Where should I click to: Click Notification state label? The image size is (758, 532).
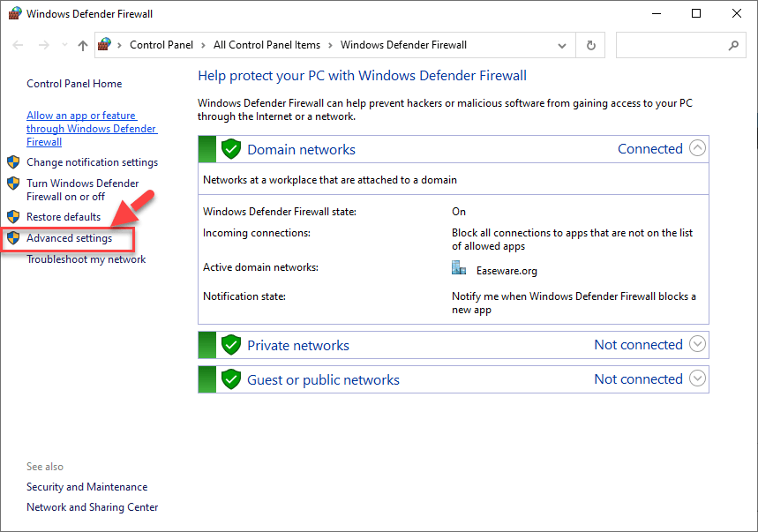point(244,296)
